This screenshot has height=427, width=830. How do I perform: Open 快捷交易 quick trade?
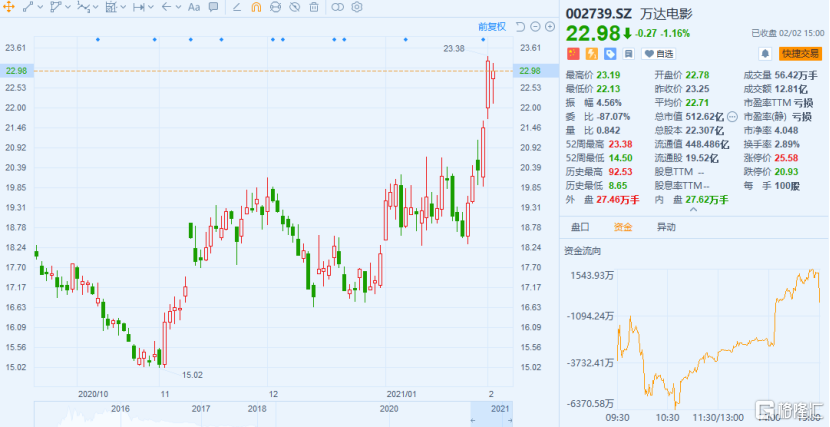(x=800, y=53)
